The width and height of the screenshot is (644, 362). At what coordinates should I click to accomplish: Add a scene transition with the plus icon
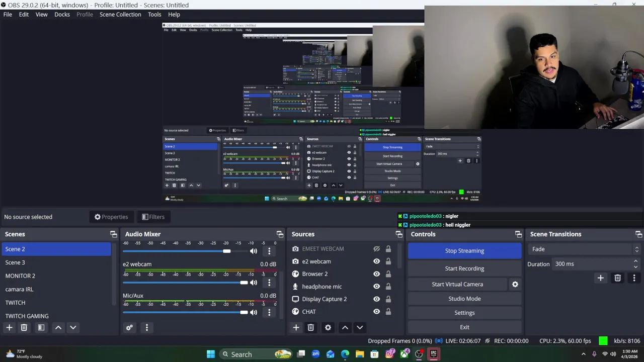coord(600,278)
